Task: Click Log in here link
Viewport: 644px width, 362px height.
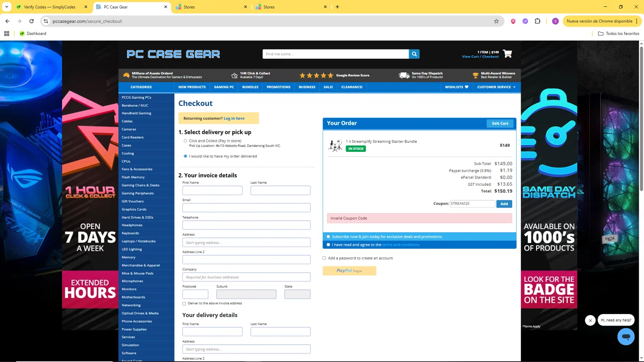Action: pyautogui.click(x=234, y=118)
